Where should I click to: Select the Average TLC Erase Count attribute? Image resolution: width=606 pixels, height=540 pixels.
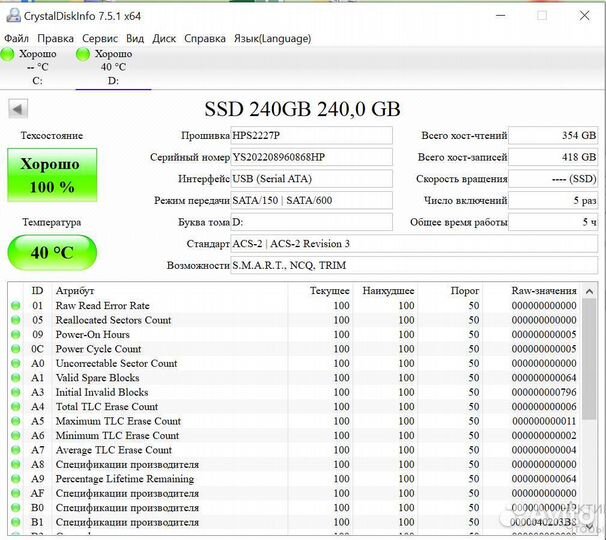click(x=114, y=450)
